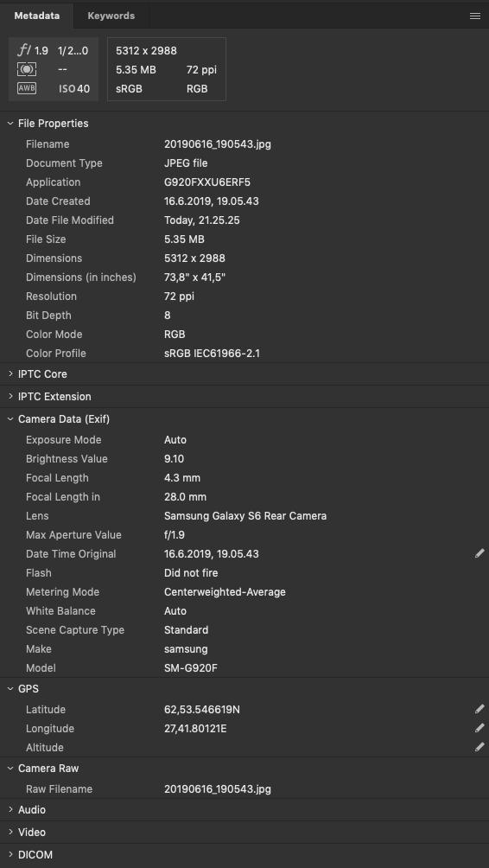The image size is (489, 868).
Task: Click the 72 ppi value in placard
Action: pos(201,70)
